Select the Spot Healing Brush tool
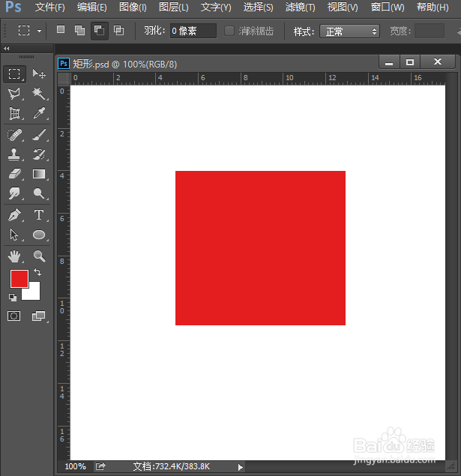Viewport: 461px width, 476px height. click(x=14, y=135)
